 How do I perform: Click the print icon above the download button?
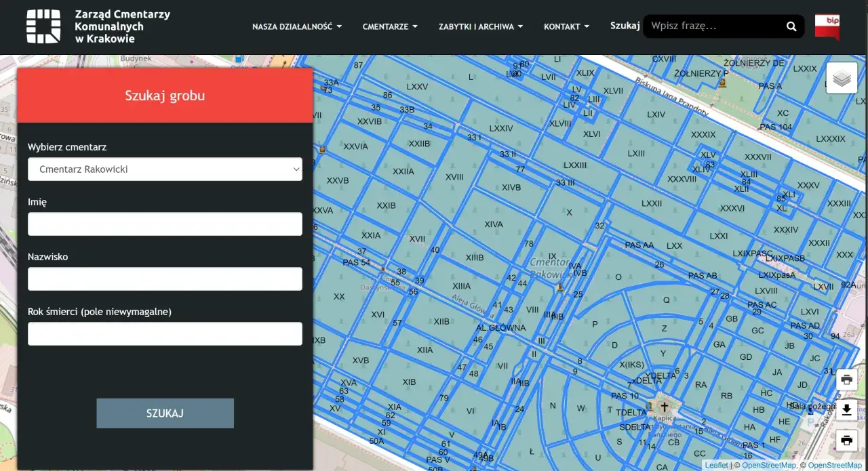click(x=846, y=380)
